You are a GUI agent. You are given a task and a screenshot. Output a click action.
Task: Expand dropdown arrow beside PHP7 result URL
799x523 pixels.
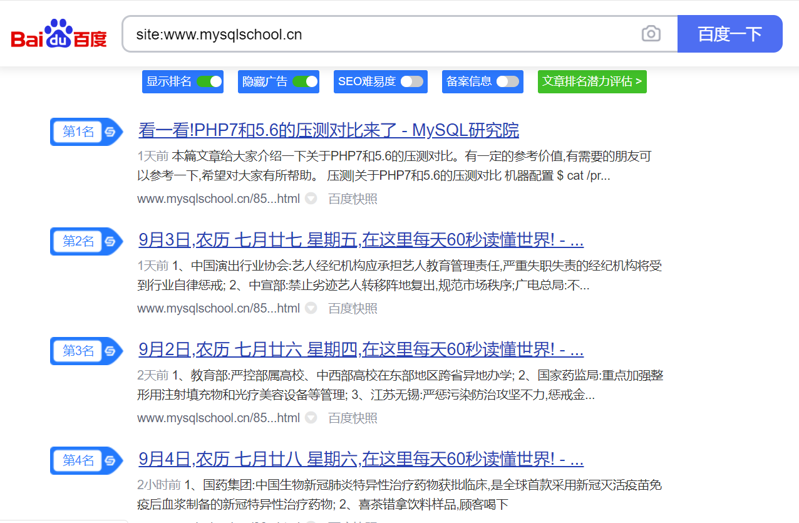tap(311, 199)
